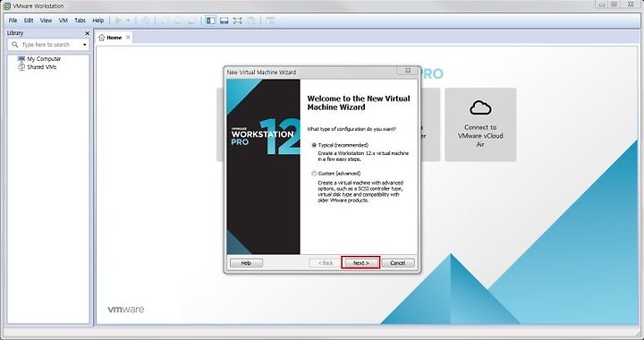Click the house icon on Home tab
The image size is (644, 340).
click(x=102, y=38)
